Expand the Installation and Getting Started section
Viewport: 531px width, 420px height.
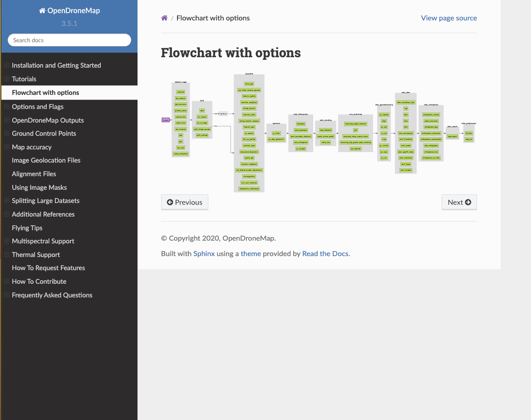[x=6, y=65]
